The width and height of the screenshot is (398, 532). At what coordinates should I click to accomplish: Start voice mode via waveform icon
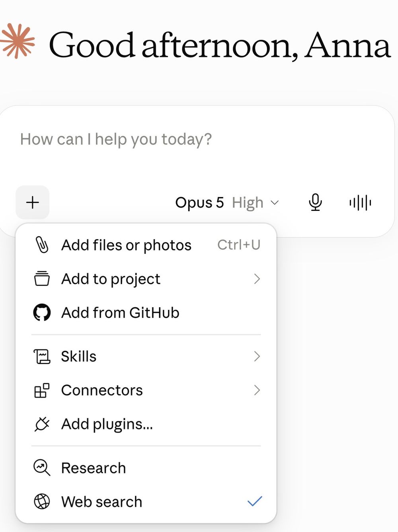click(360, 203)
